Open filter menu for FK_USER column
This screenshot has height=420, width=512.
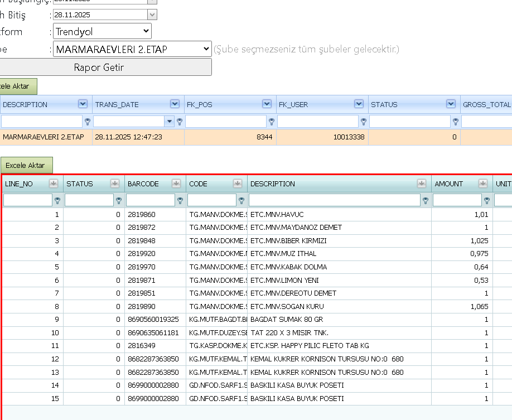pos(359,104)
